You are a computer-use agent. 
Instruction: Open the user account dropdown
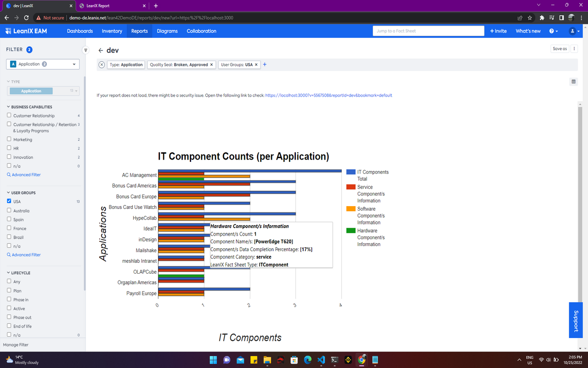(574, 31)
